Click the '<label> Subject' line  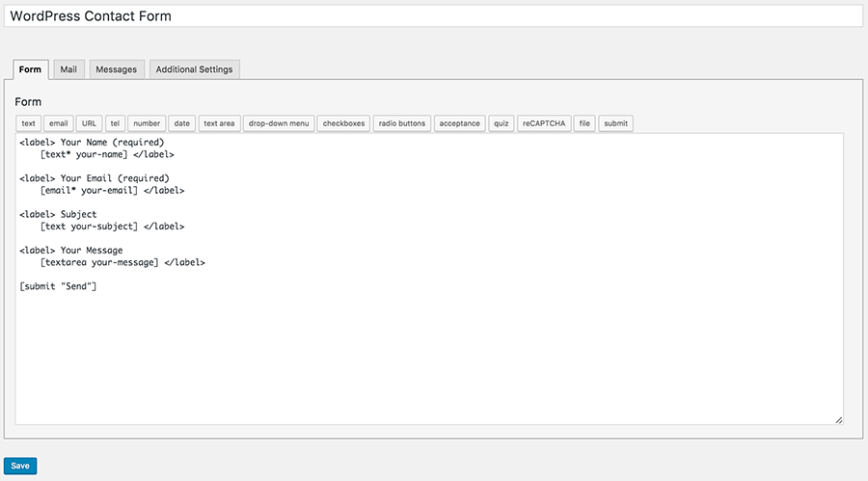(58, 214)
